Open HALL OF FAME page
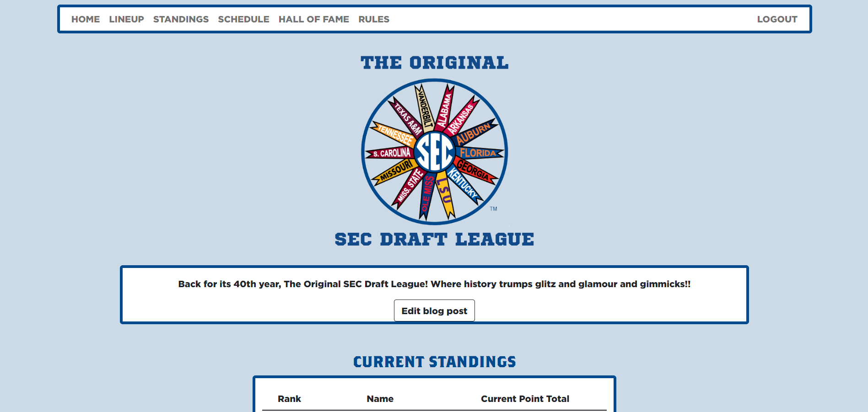Image resolution: width=868 pixels, height=412 pixels. pyautogui.click(x=314, y=19)
